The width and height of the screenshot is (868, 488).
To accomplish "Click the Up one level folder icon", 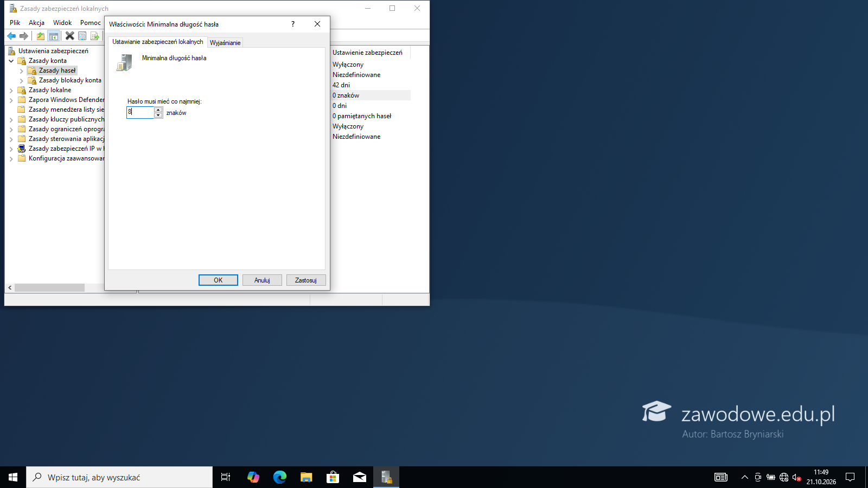I will pyautogui.click(x=41, y=36).
